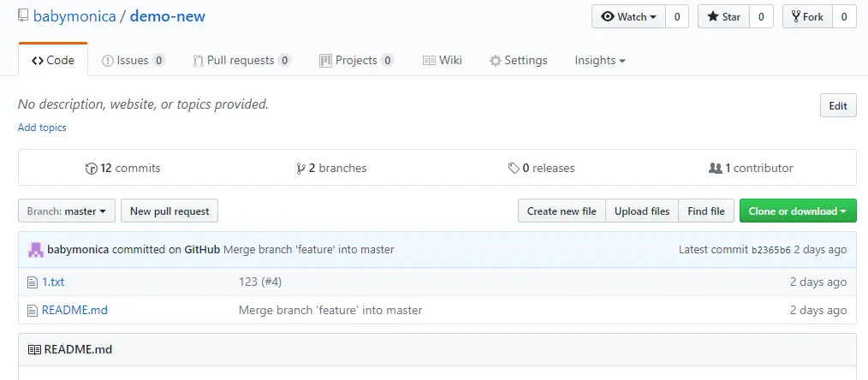
Task: Open pull request #4 link in the 1.txt row
Action: 271,282
